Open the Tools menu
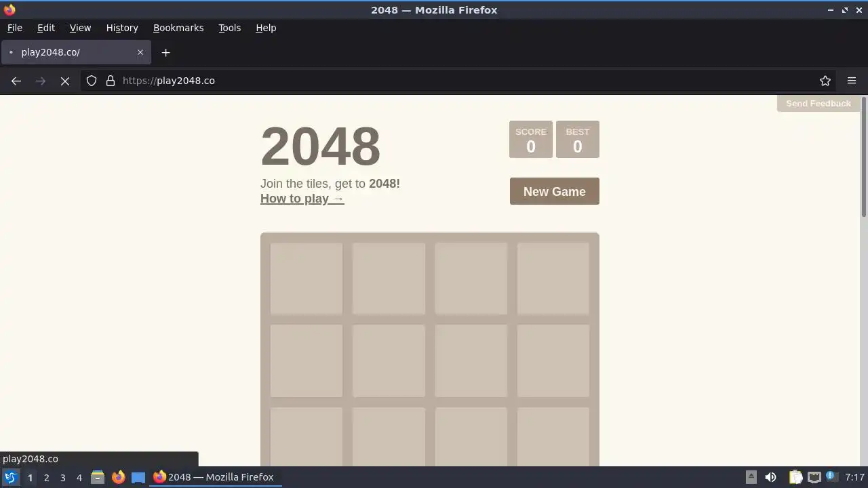 [229, 28]
